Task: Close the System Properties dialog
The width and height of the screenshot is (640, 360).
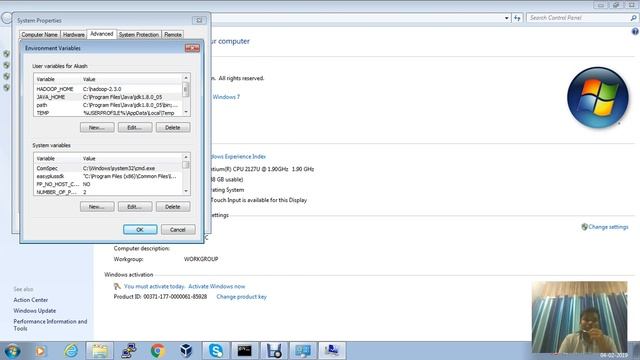Action: point(199,20)
